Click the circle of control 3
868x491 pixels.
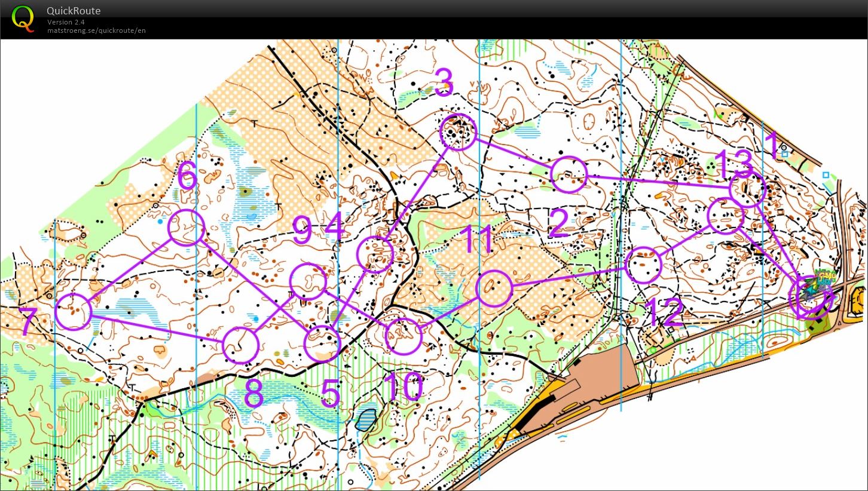(458, 132)
